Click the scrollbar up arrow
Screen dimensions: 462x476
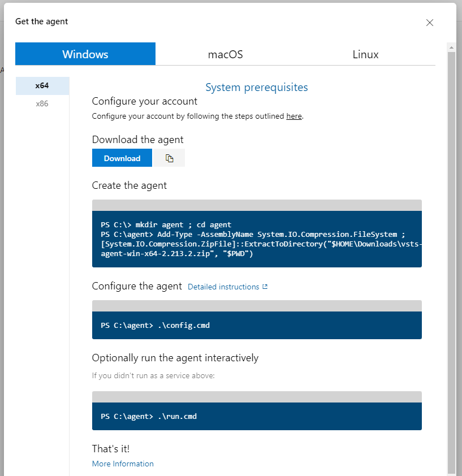click(x=451, y=46)
